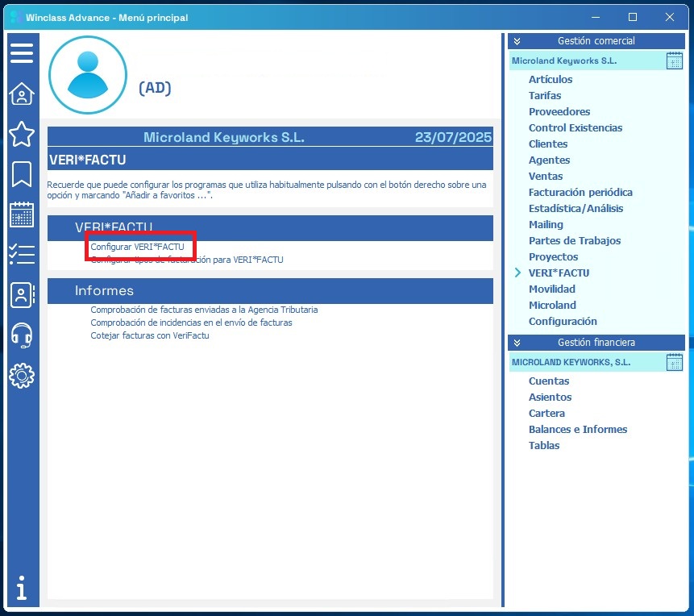Click the contacts card icon

pos(22,294)
